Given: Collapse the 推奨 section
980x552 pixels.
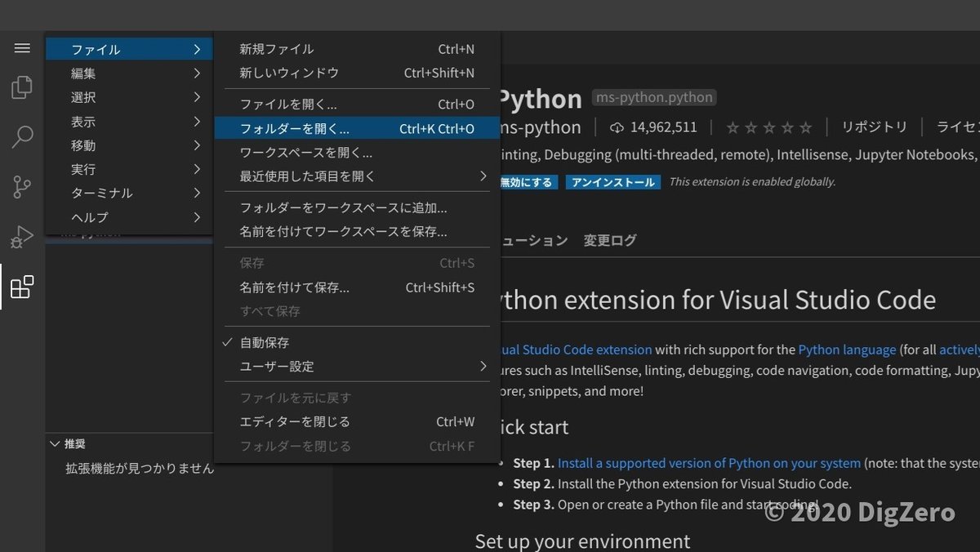Looking at the screenshot, I should point(56,443).
